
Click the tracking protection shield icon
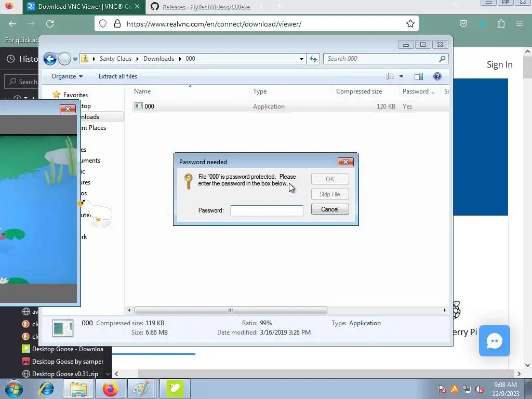coord(103,24)
